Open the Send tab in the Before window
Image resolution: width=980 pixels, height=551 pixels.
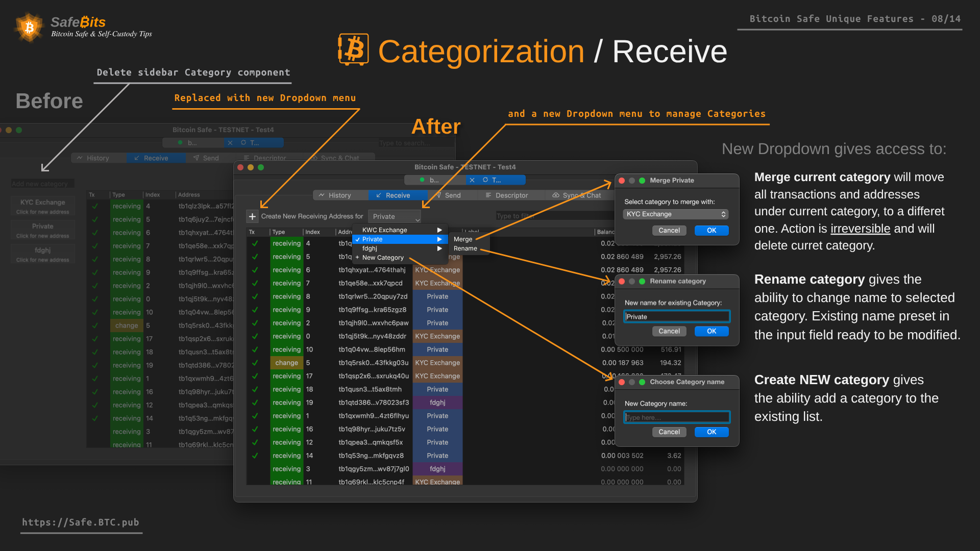point(206,158)
